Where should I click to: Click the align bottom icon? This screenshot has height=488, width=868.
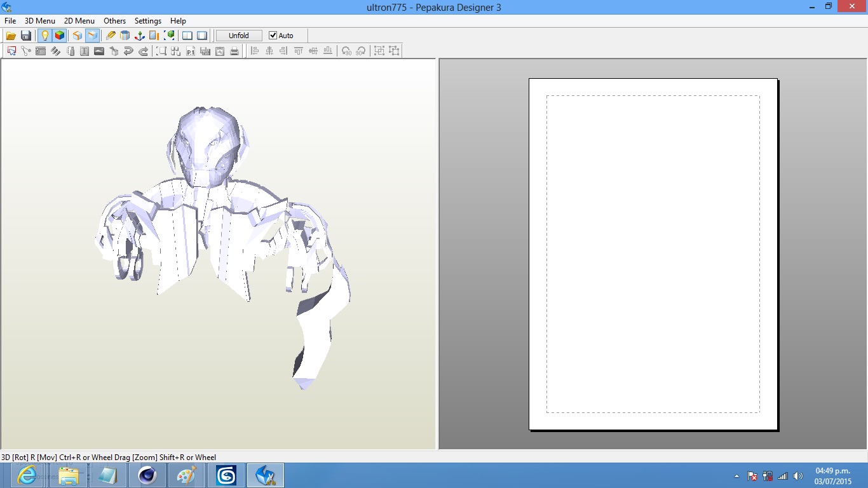(328, 51)
